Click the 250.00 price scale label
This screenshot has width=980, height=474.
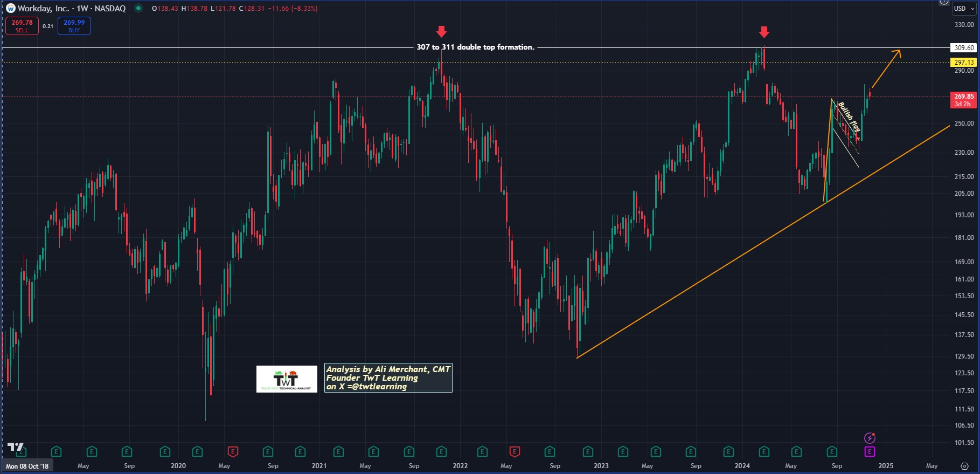pos(964,123)
